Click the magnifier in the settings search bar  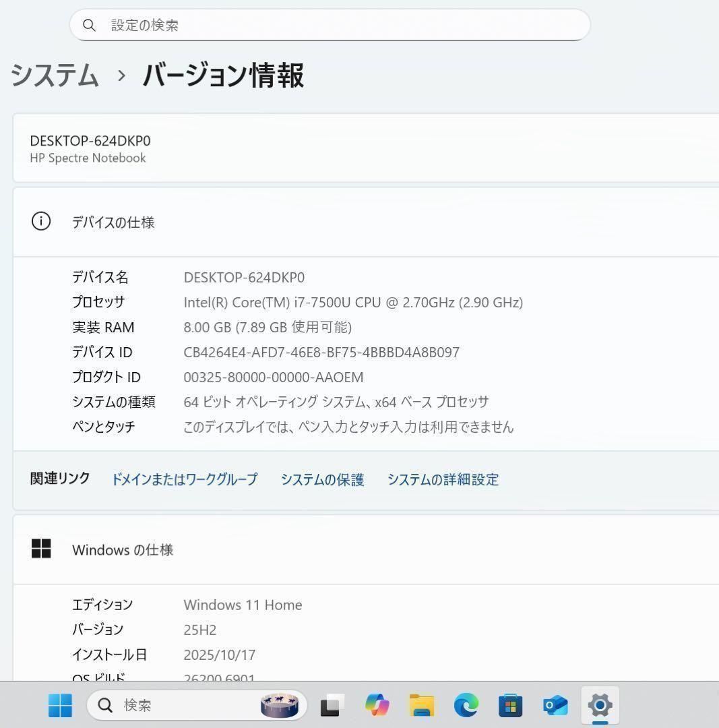click(90, 25)
